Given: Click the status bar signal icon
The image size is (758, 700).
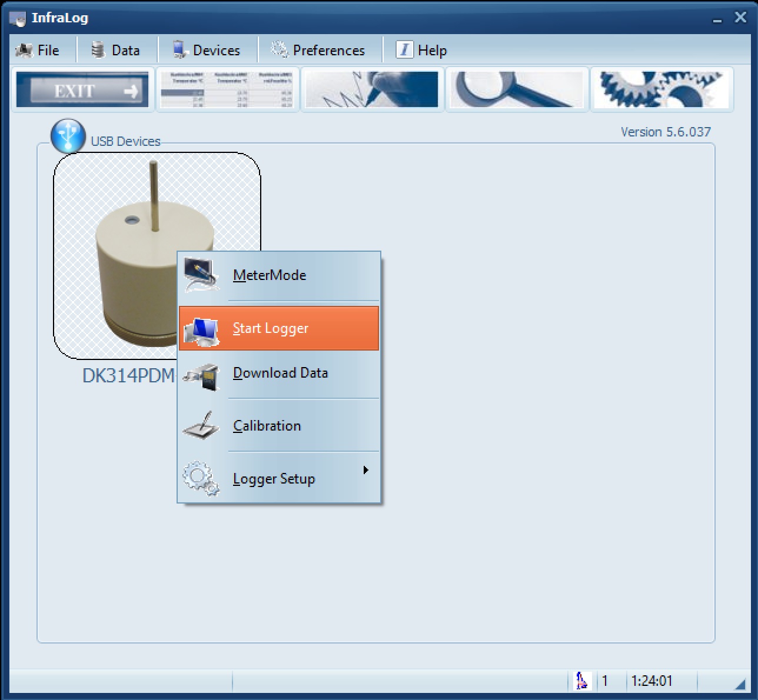Looking at the screenshot, I should click(x=581, y=681).
